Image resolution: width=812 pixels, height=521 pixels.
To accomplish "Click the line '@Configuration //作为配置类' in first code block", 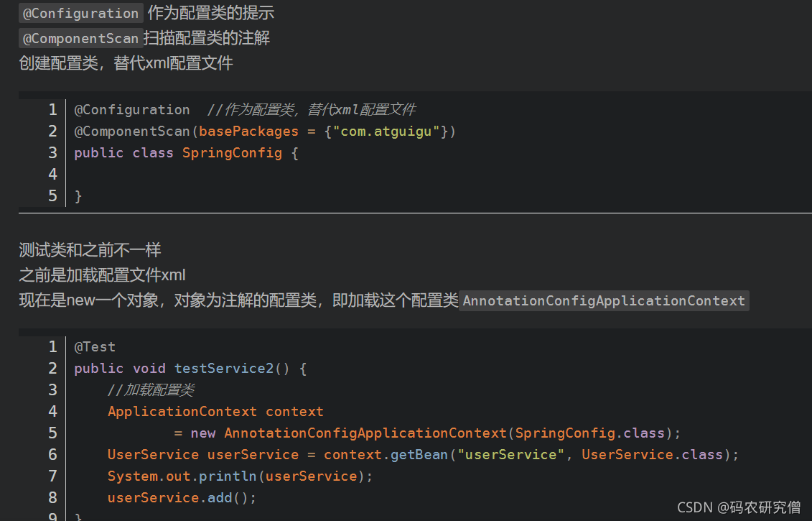I will 245,110.
